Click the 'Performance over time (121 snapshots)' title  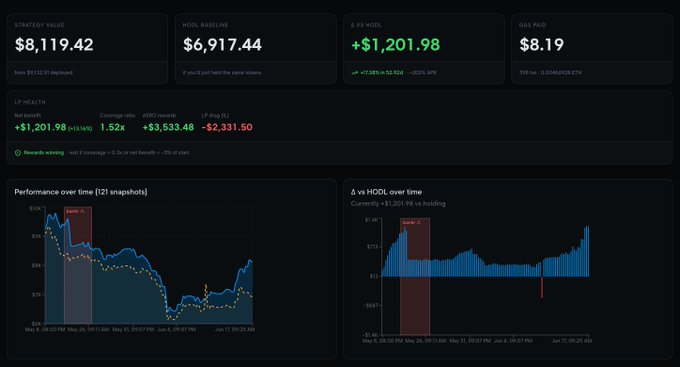(x=81, y=192)
